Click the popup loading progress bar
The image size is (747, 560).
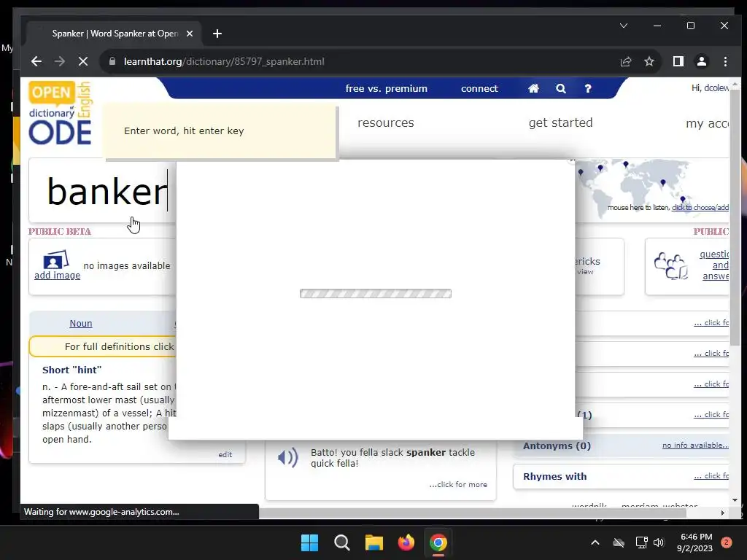[376, 293]
